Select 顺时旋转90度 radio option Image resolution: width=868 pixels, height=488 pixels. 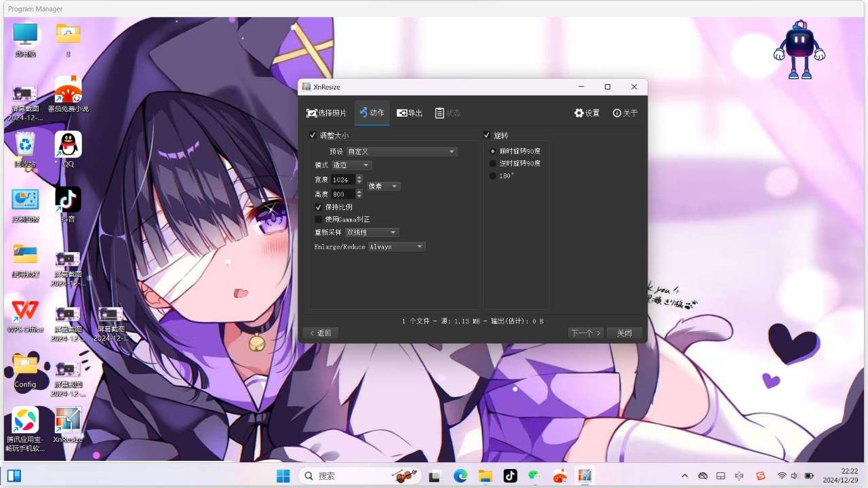point(493,151)
